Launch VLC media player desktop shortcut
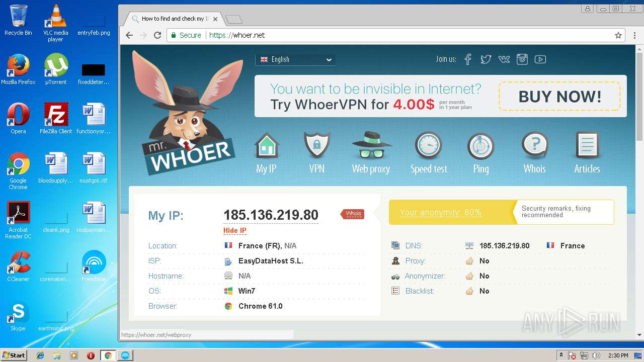Viewport: 644px width, 362px height. [x=55, y=23]
